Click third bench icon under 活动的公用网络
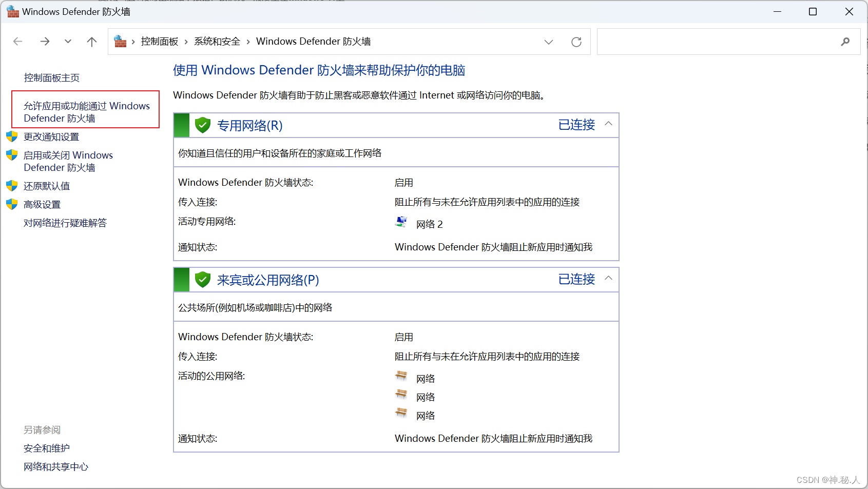Screen dimensions: 868x489 [x=401, y=413]
